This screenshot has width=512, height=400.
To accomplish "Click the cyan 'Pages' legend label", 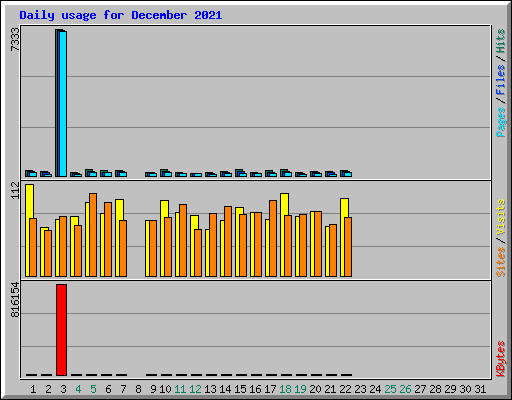I will coord(500,122).
